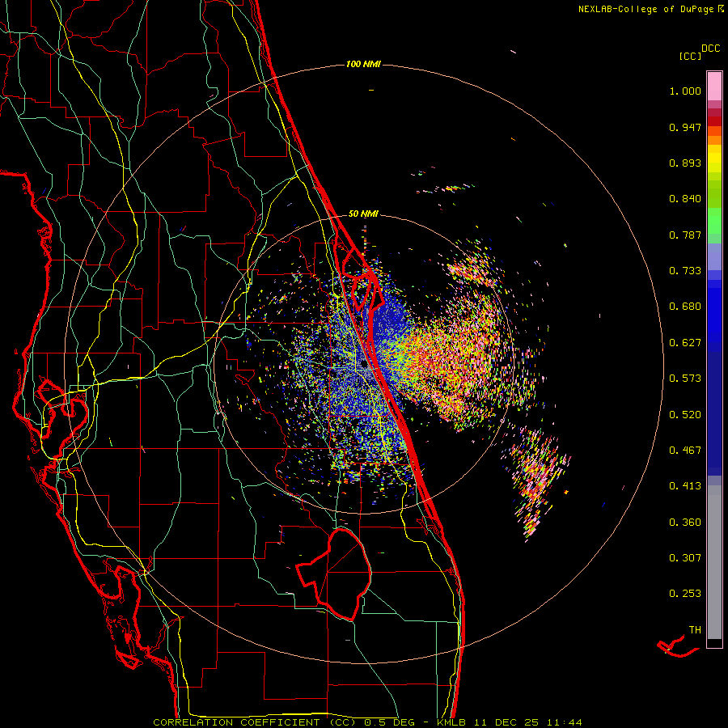Viewport: 728px width, 728px height.
Task: Select the lavender color bar segment near 0.733
Action: coord(714,258)
